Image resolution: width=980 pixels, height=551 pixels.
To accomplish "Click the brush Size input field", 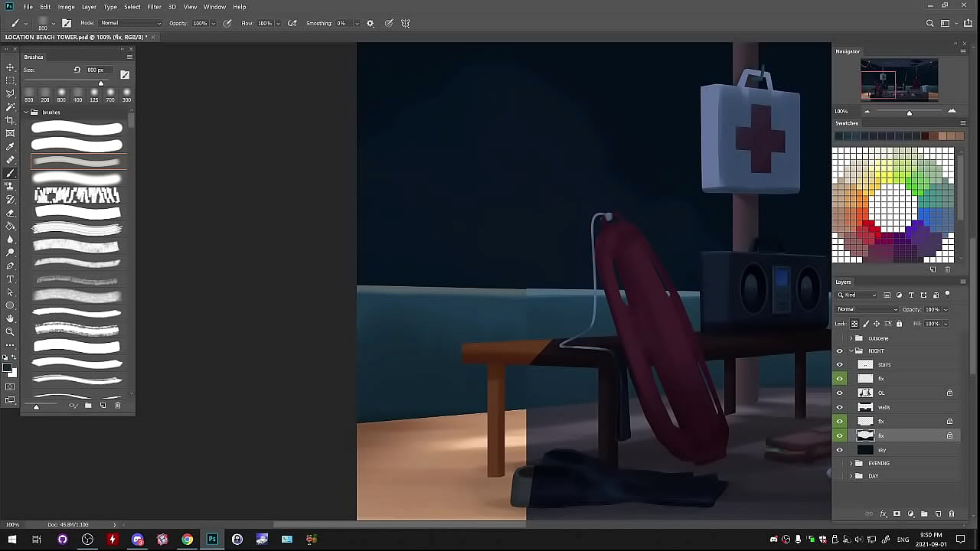I will 96,70.
